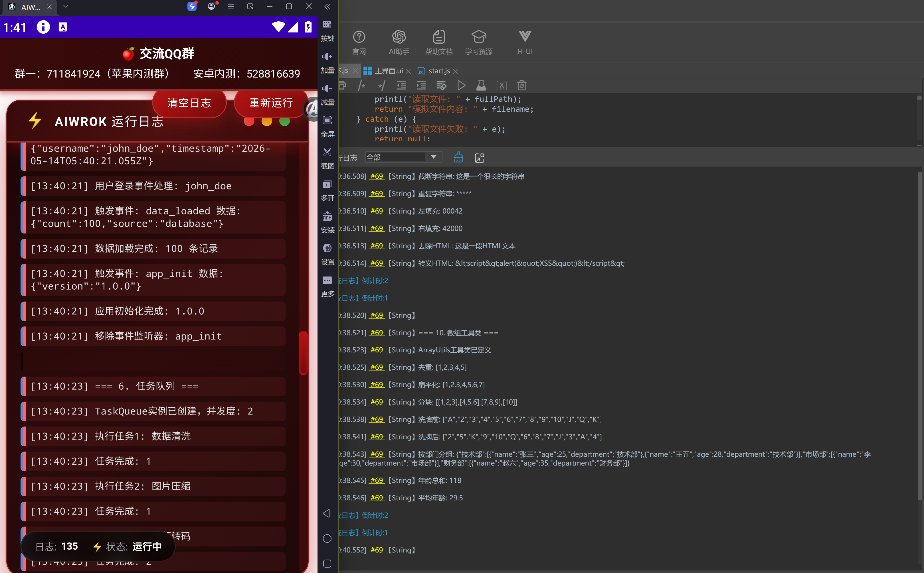This screenshot has width=924, height=573.
Task: Tap the 清空日志 button
Action: click(189, 103)
